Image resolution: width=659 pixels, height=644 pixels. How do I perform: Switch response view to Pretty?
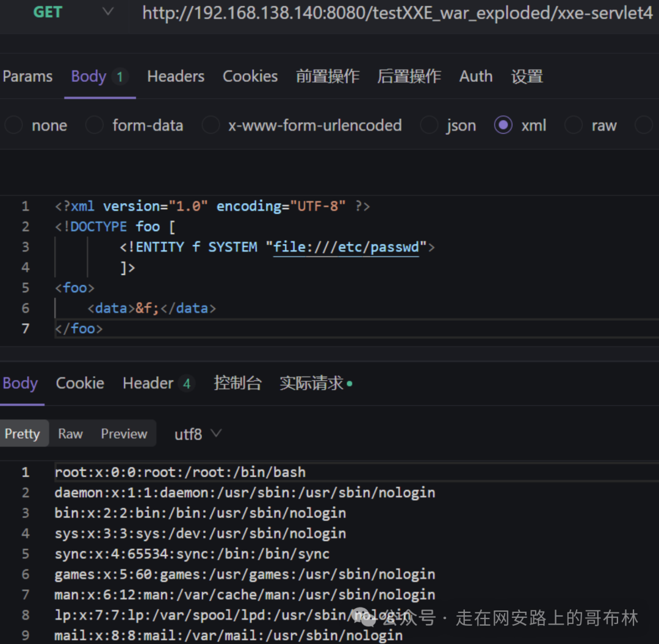click(x=23, y=434)
